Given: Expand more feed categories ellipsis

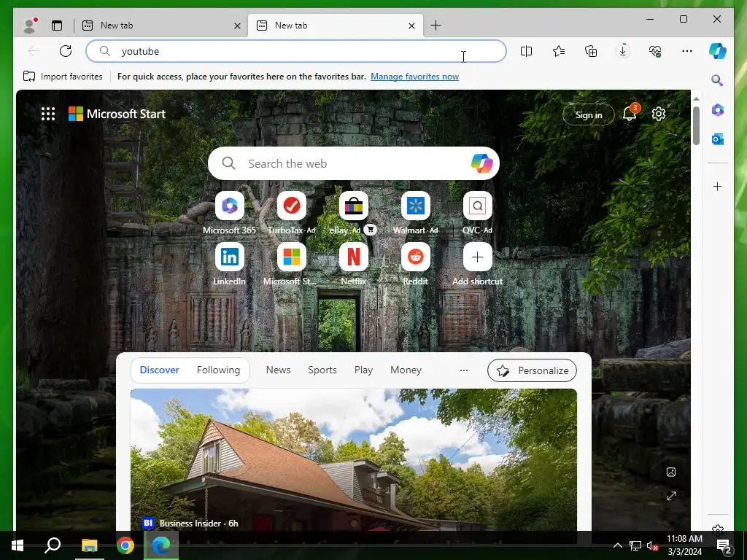Looking at the screenshot, I should coord(463,370).
